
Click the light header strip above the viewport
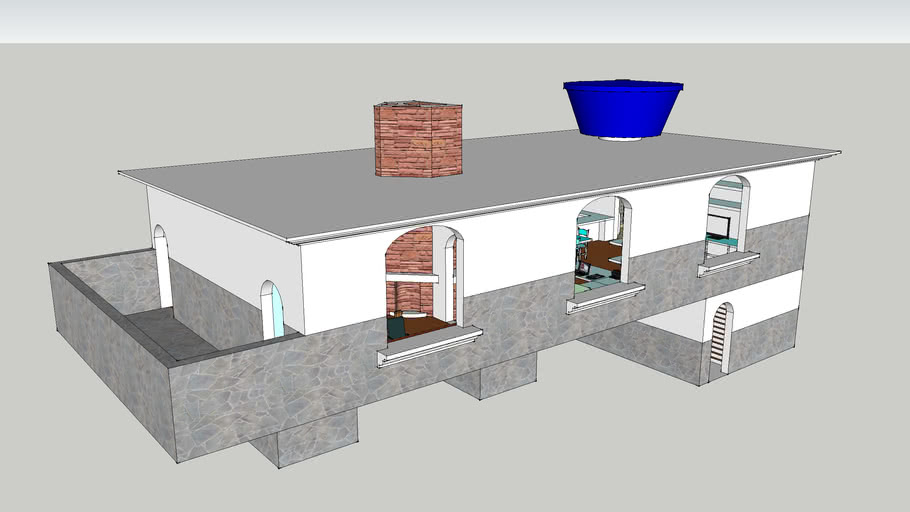[455, 20]
